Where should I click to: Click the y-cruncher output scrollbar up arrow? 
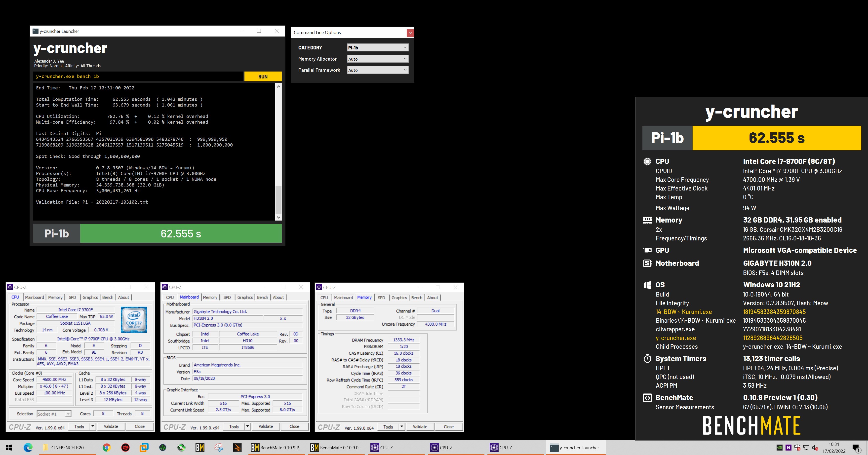tap(278, 87)
